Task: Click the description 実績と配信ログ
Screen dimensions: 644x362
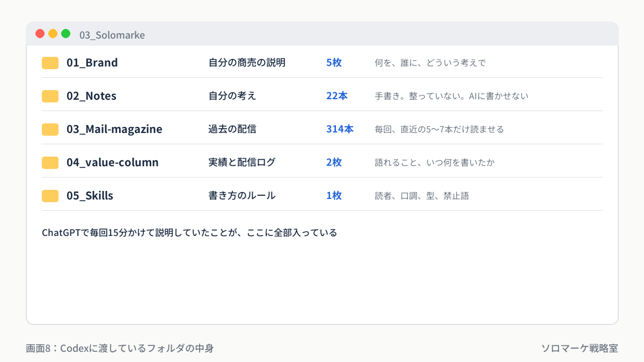Action: (x=242, y=162)
